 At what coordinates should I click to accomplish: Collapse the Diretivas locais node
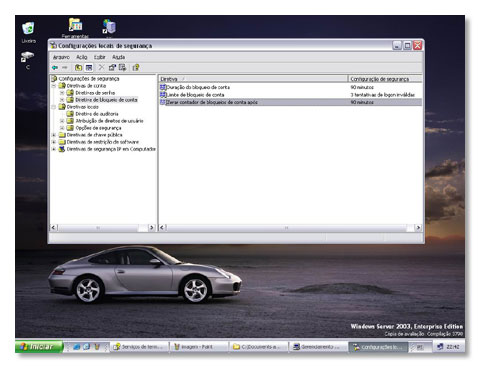coord(54,107)
